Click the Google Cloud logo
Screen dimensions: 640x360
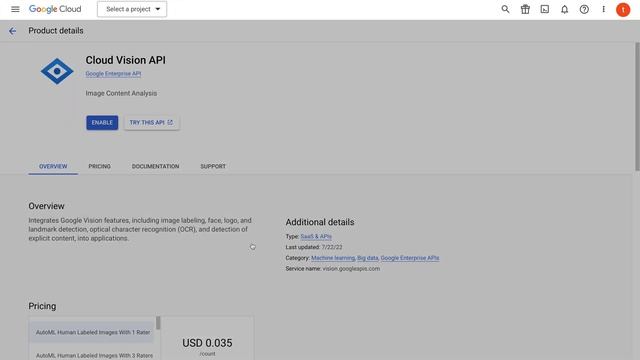55,9
